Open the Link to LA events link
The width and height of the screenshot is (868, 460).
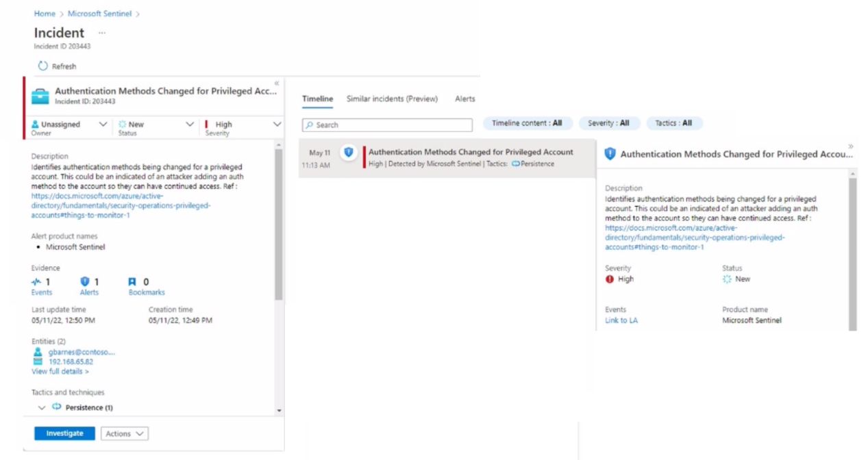(621, 320)
